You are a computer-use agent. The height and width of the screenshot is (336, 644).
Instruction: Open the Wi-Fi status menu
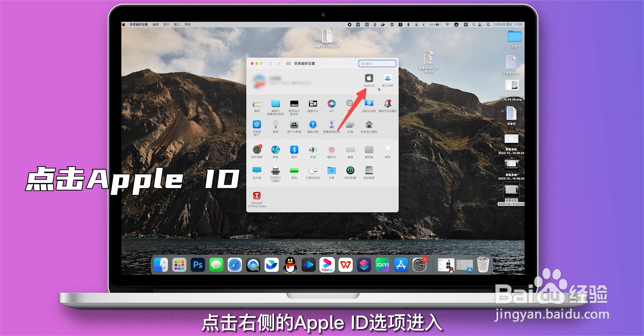(447, 24)
